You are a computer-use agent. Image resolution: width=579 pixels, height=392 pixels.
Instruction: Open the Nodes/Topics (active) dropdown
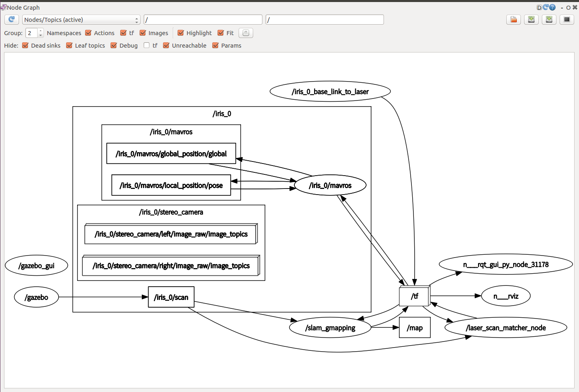coord(81,19)
